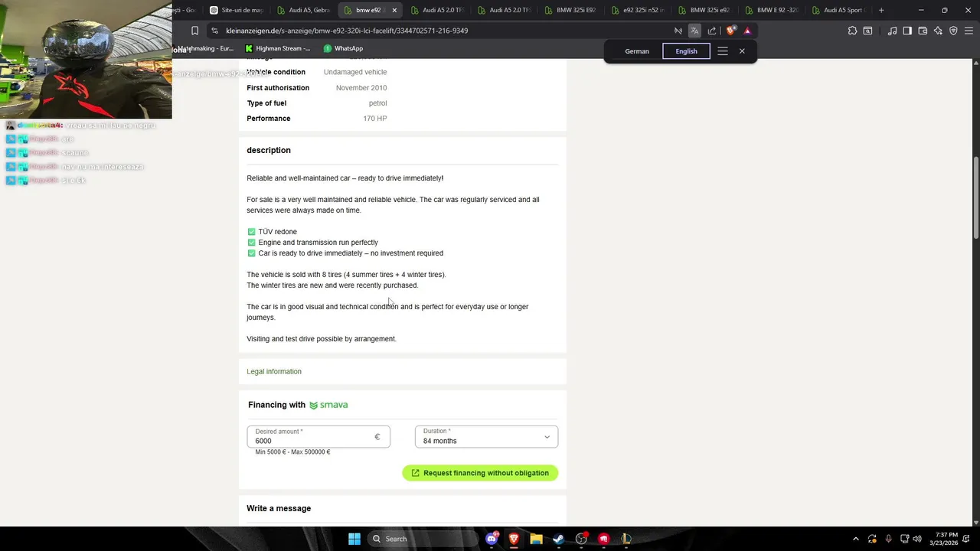Select English language in translate popup
980x551 pixels.
tap(686, 51)
